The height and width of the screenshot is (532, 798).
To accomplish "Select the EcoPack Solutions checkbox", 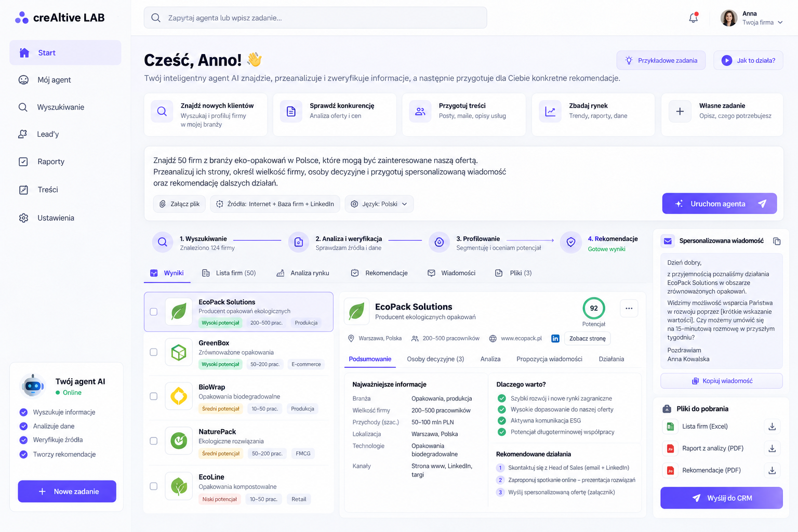I will coord(154,312).
